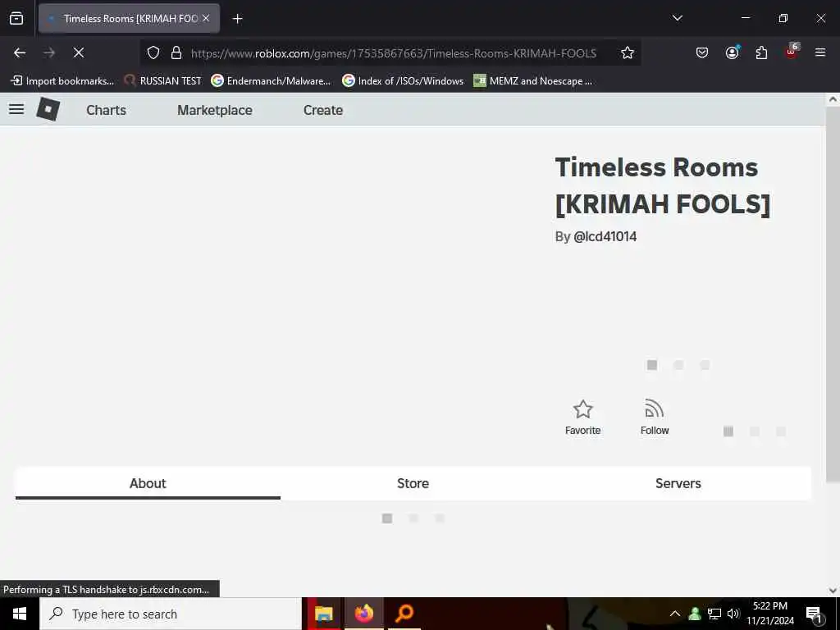The image size is (840, 630).
Task: Open File Explorer from taskbar
Action: pos(323,614)
